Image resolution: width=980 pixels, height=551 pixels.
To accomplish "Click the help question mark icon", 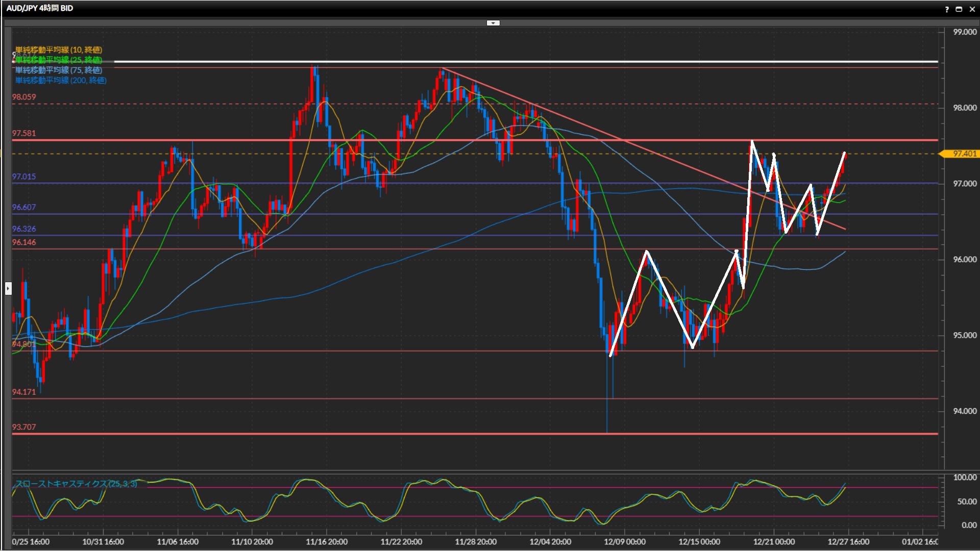I will pos(947,9).
